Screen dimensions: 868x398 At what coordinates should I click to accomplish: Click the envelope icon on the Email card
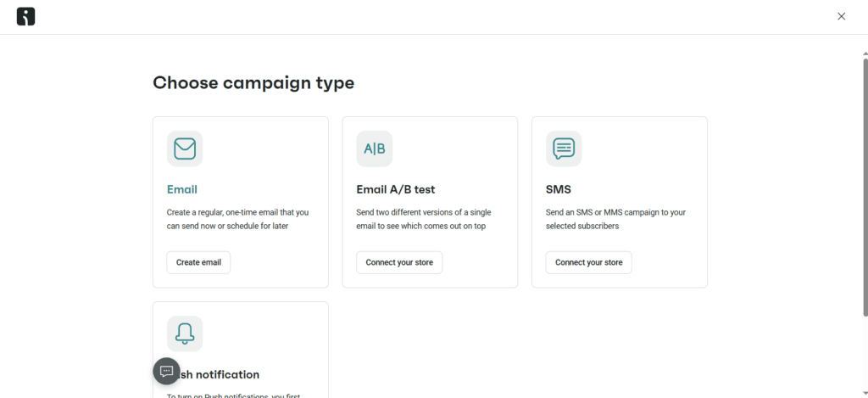pyautogui.click(x=185, y=149)
